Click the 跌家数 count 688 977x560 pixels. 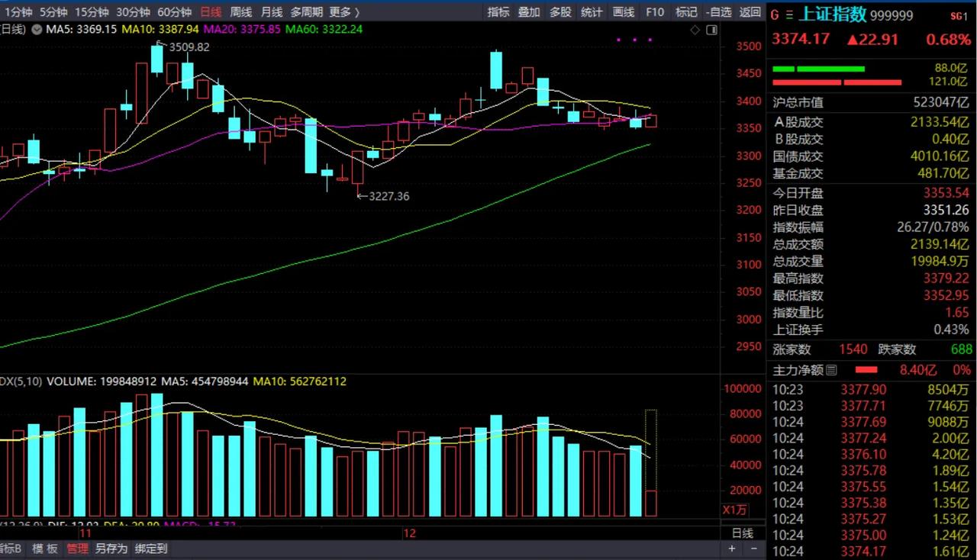pyautogui.click(x=961, y=349)
